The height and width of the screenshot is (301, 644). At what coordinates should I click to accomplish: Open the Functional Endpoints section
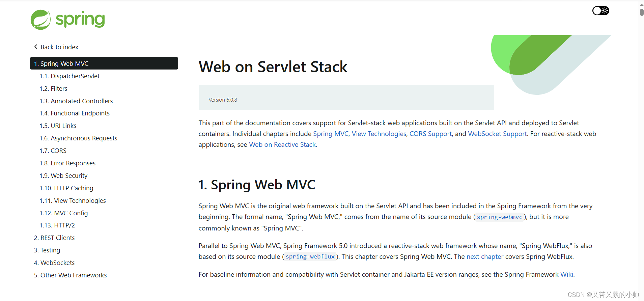[80, 113]
